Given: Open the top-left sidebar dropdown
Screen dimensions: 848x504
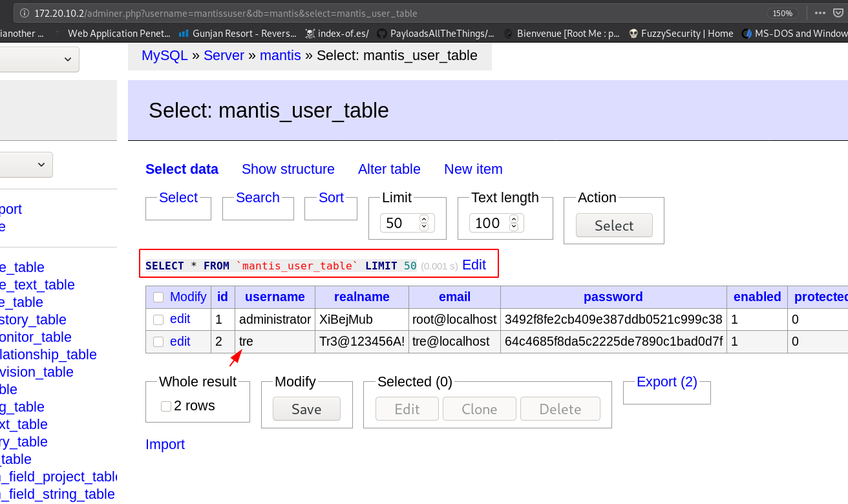Looking at the screenshot, I should [x=39, y=59].
